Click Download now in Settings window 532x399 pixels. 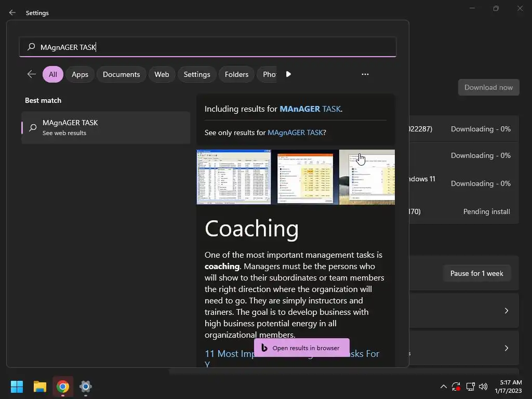488,87
